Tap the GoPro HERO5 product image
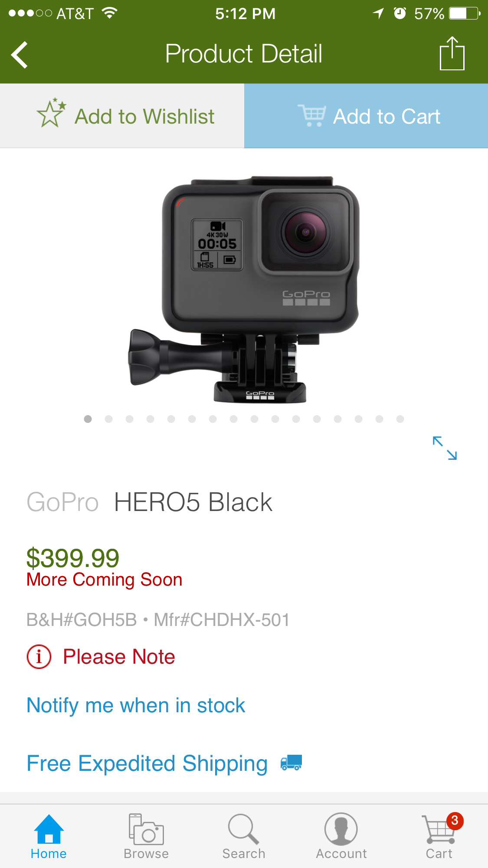 [244, 289]
